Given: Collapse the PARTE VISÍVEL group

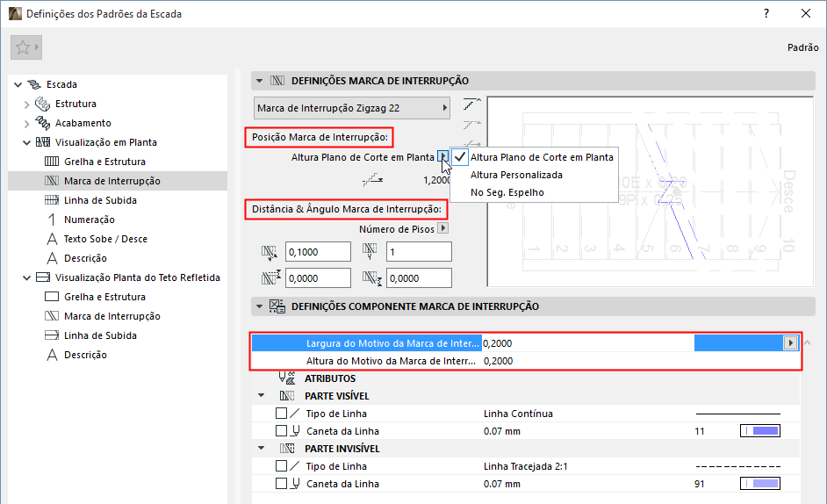Looking at the screenshot, I should pyautogui.click(x=261, y=395).
